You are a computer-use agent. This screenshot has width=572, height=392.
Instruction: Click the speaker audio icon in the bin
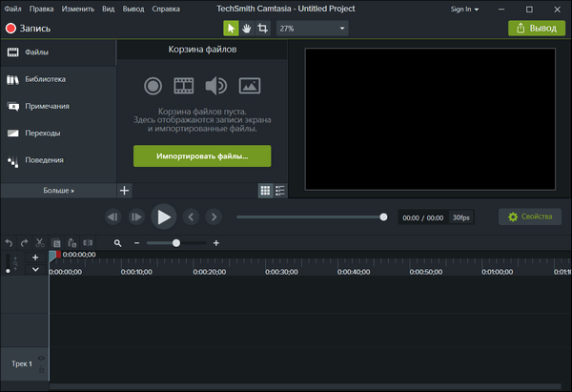(216, 86)
